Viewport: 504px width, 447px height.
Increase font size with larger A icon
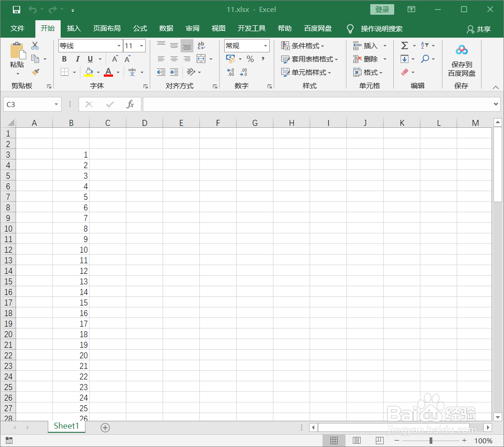pyautogui.click(x=115, y=59)
